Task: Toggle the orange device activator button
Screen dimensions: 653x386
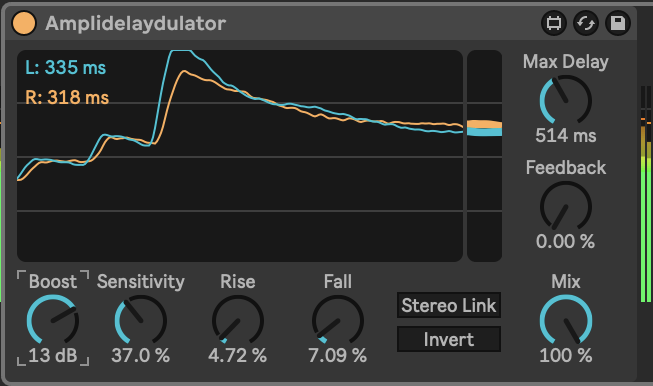Action: coord(24,23)
